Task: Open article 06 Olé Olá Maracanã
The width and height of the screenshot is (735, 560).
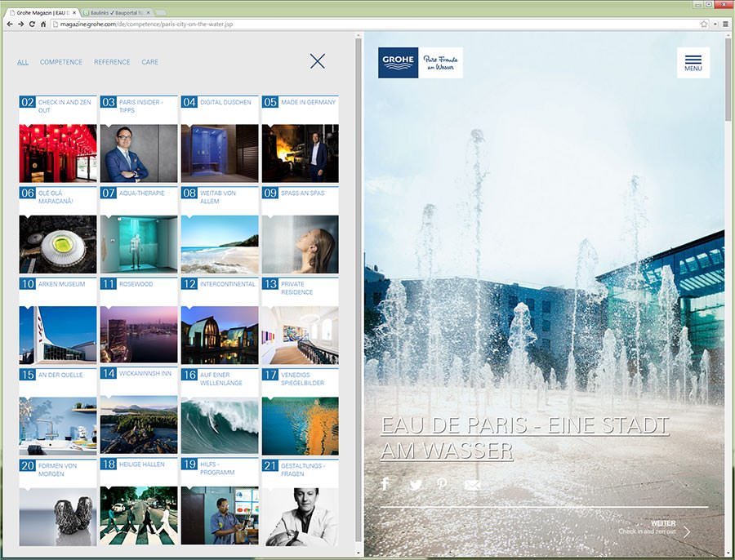Action: click(x=58, y=229)
